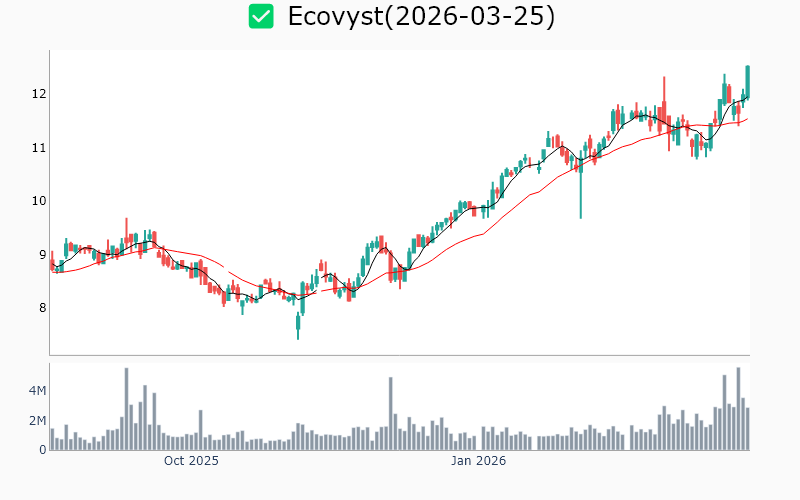Viewport: 800px width, 500px height.
Task: Select the tallest volume bar in September
Action: coord(127,410)
